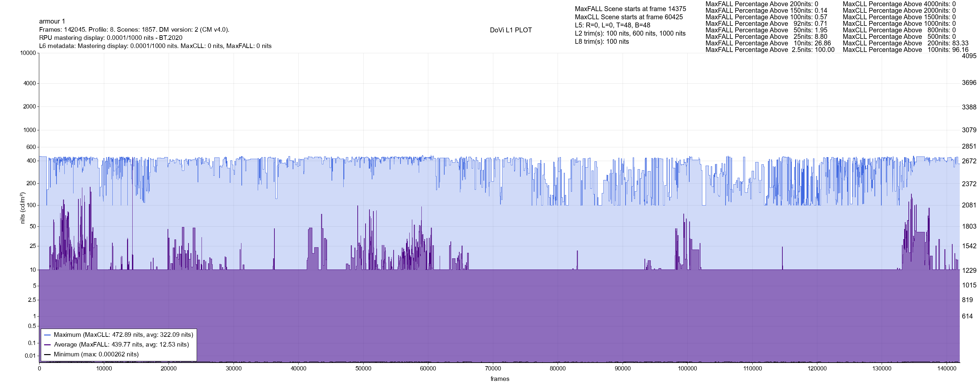
Task: Click 'MaxCLL Percentage Above 200nits: 83.33' line
Action: (905, 43)
